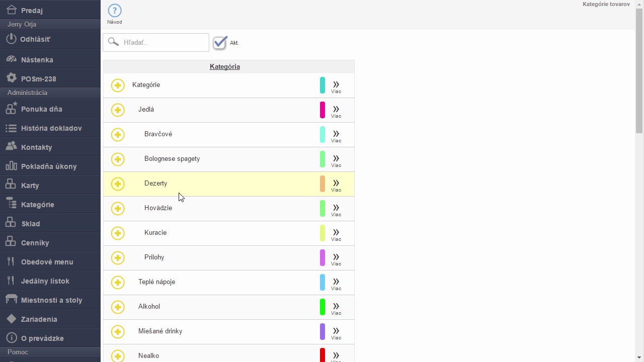This screenshot has width=644, height=362.
Task: Select the Nealko category name
Action: coord(148,356)
